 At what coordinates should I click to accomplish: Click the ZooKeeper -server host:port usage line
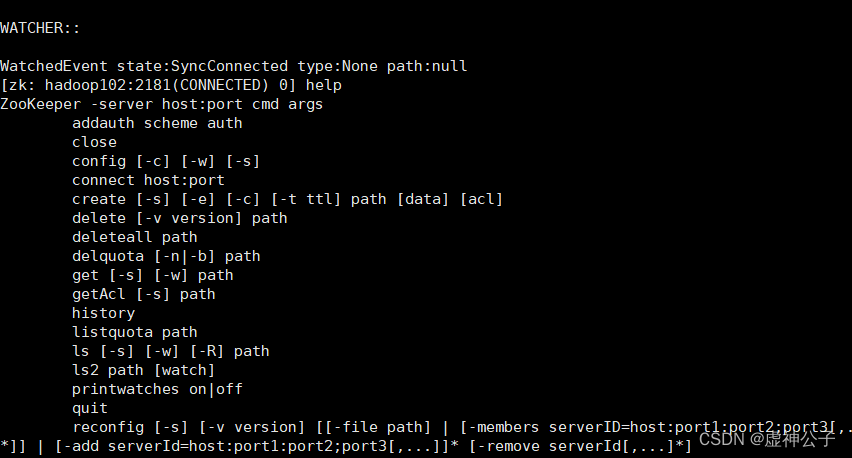(161, 104)
